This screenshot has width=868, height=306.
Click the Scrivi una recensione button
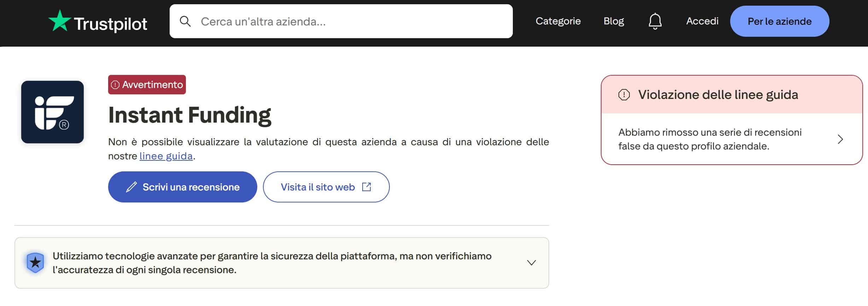(x=182, y=187)
